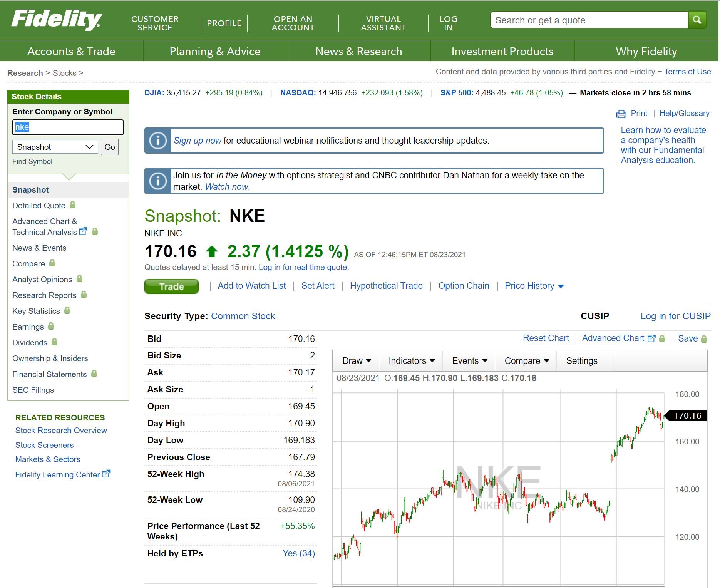Open the Accounts & Trade menu
The width and height of the screenshot is (720, 588).
tap(72, 51)
